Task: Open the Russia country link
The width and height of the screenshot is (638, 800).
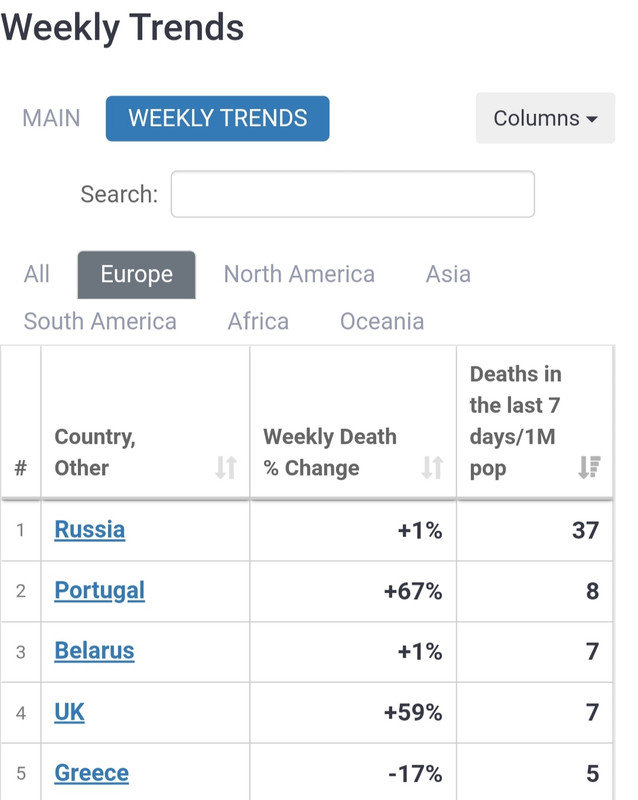Action: (x=90, y=530)
